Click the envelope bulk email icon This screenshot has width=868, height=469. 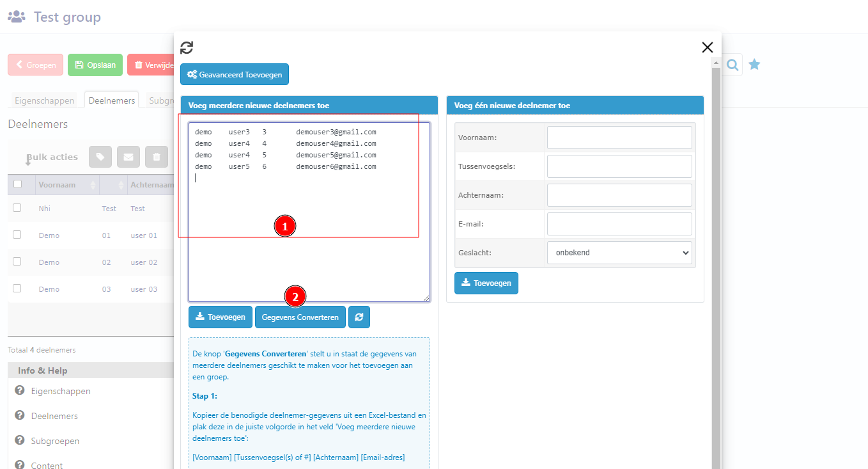coord(128,157)
